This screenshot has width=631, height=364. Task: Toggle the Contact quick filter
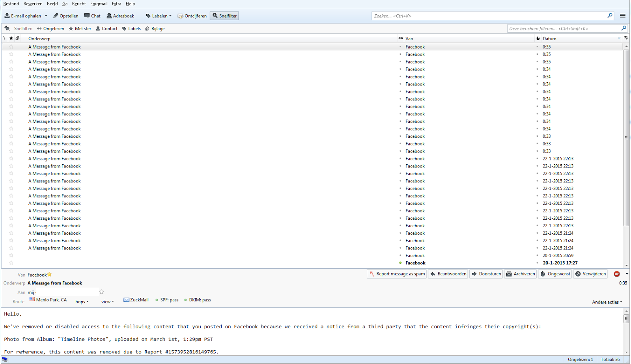click(x=106, y=28)
